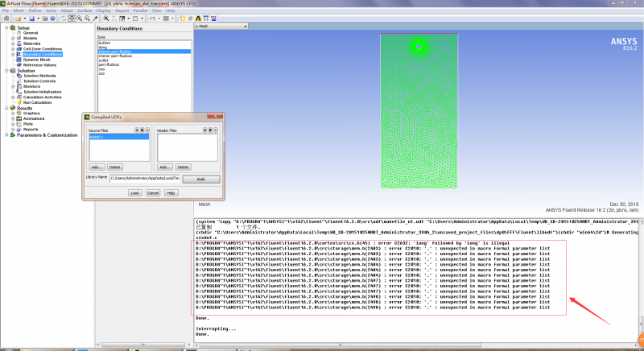
Task: Click the Build button
Action: coord(201,179)
